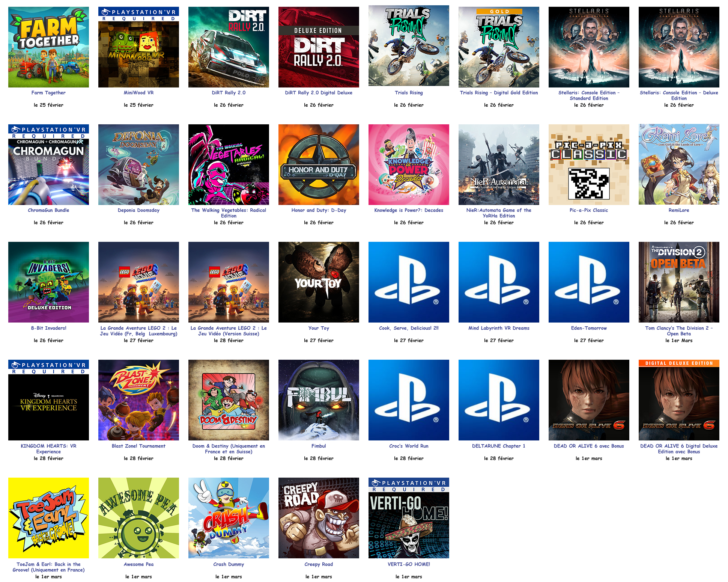Open the Pic-a-Pix Classic cover art

click(x=589, y=164)
